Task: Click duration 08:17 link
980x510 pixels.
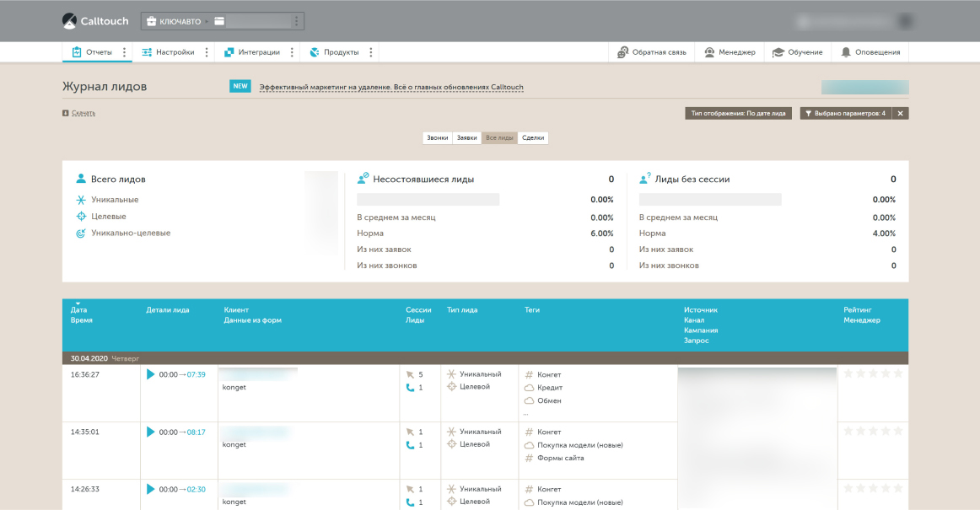Action: point(197,432)
